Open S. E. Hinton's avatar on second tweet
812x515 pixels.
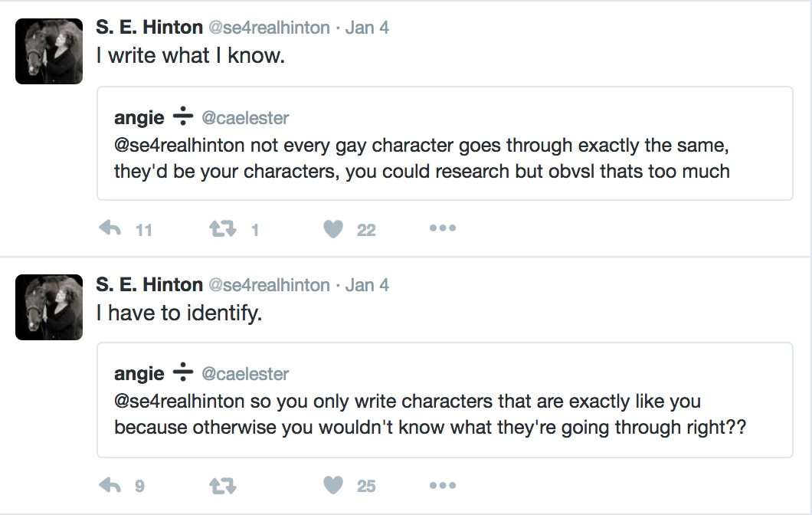click(49, 307)
